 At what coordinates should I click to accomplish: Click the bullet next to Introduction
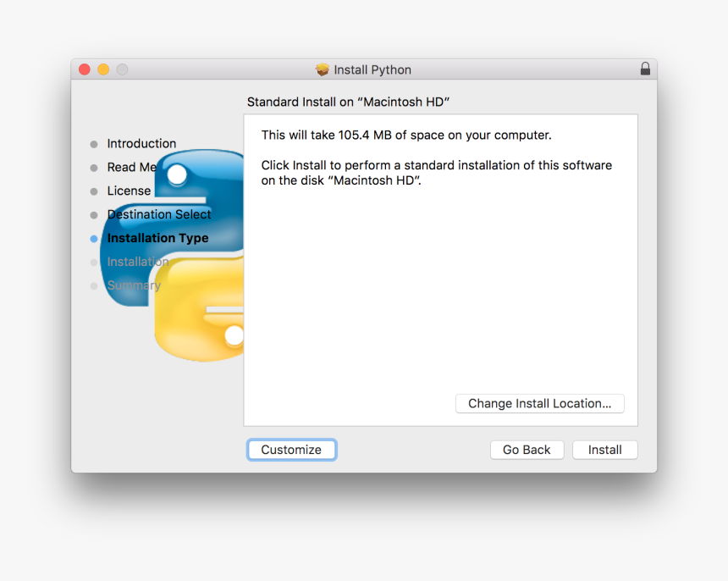coord(94,145)
